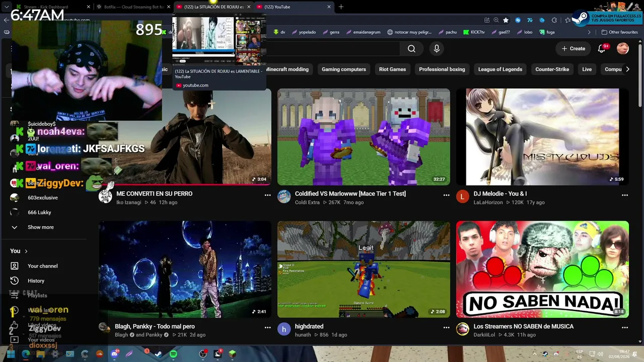The width and height of the screenshot is (644, 362).
Task: Select the Counter-Strike chip
Action: 552,69
